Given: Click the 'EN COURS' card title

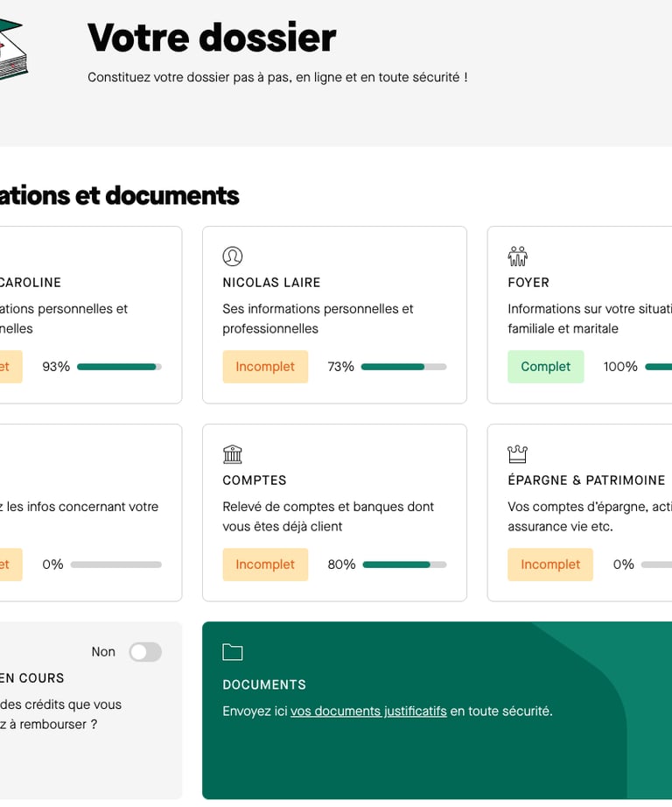Looking at the screenshot, I should point(31,678).
